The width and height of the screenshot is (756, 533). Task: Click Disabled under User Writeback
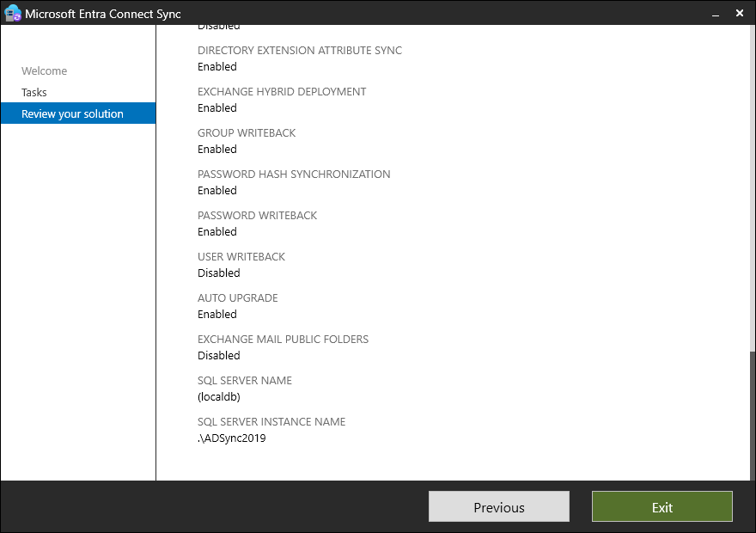click(218, 273)
